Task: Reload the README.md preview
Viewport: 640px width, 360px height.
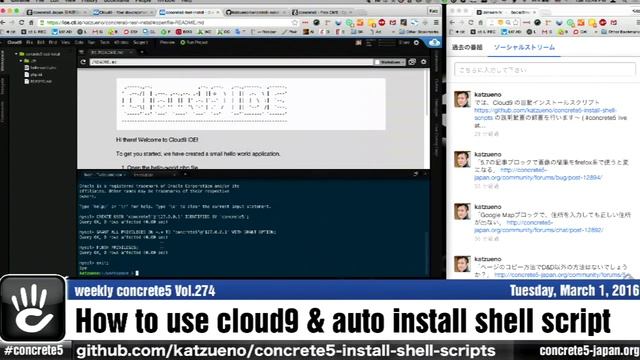Action: click(83, 62)
